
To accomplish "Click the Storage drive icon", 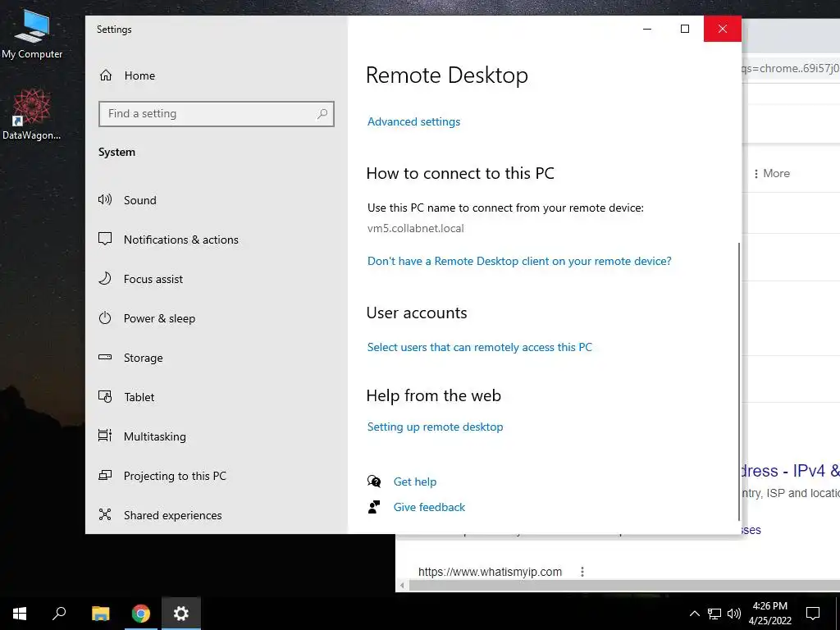I will (105, 357).
